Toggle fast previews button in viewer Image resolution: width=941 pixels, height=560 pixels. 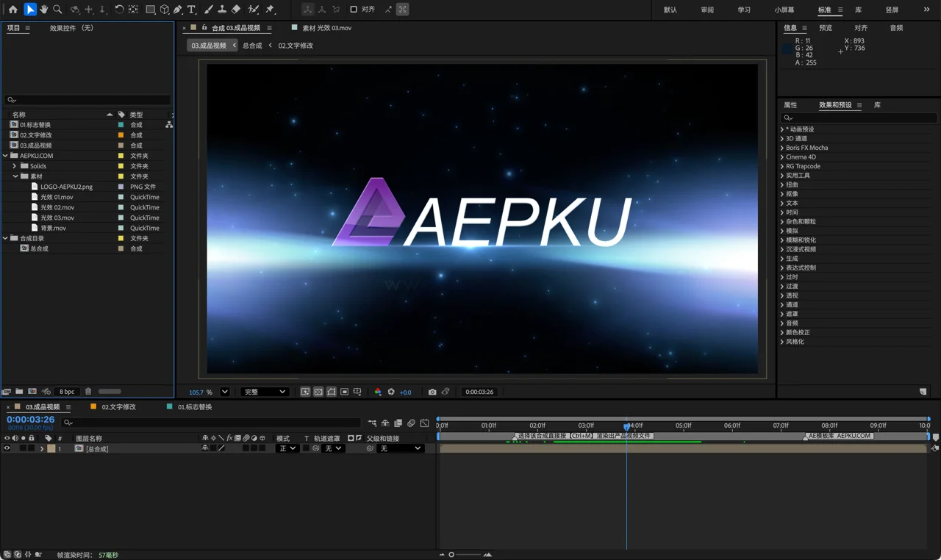click(x=305, y=392)
